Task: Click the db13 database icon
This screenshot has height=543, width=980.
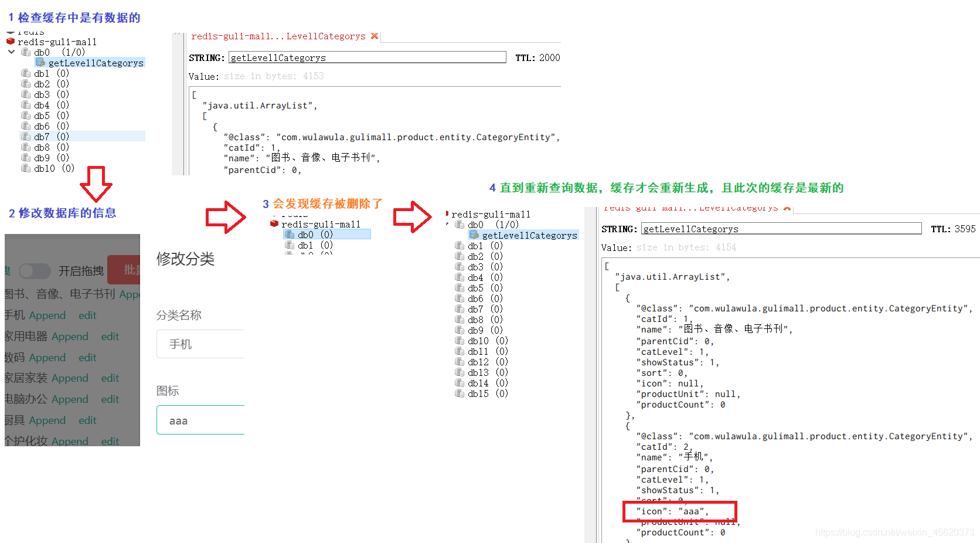Action: click(x=460, y=372)
